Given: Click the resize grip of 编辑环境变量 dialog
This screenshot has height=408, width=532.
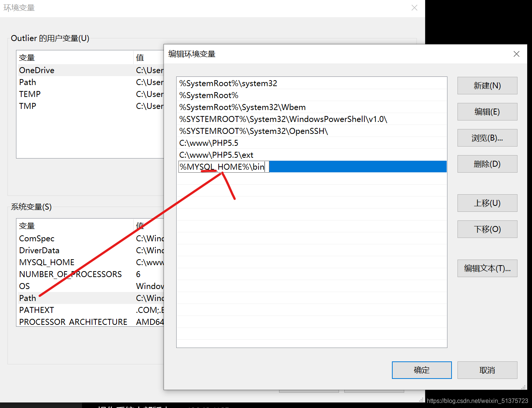Looking at the screenshot, I should point(523,387).
